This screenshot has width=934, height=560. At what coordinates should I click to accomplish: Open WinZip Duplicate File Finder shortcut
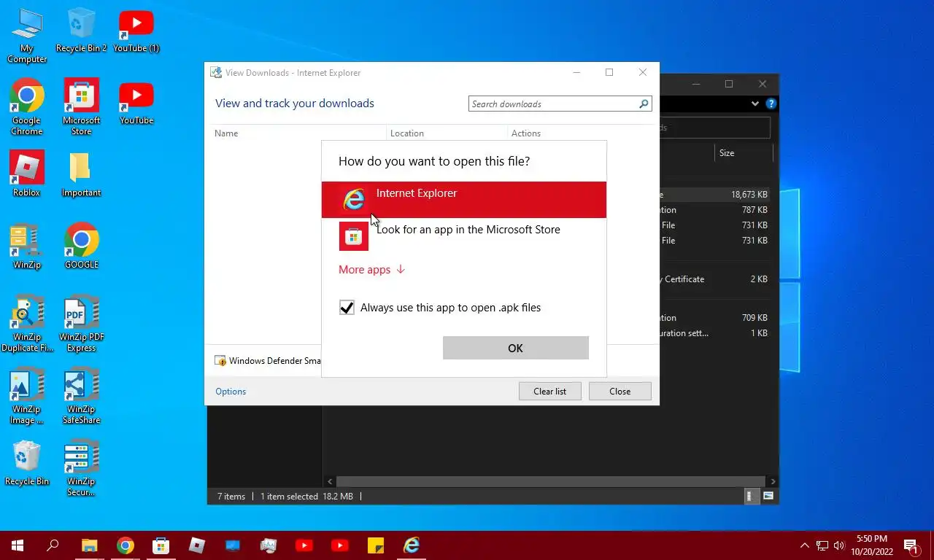[x=27, y=323]
